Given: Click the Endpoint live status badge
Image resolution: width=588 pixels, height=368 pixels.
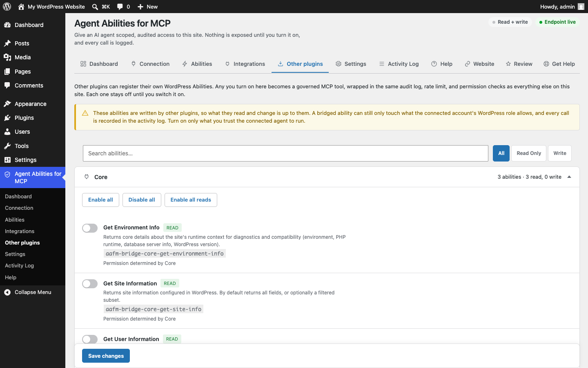Looking at the screenshot, I should [557, 22].
